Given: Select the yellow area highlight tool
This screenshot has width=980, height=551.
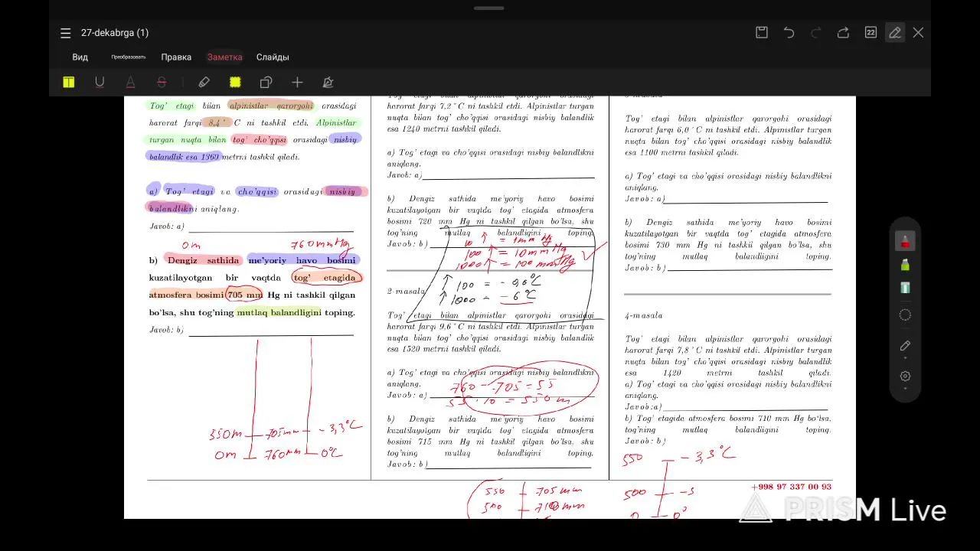Looking at the screenshot, I should (235, 82).
